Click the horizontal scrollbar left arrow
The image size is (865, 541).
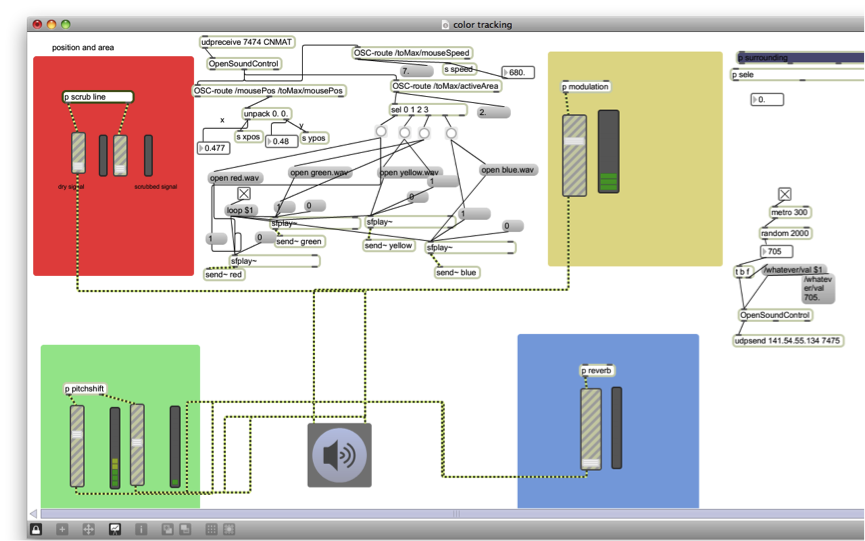[x=34, y=514]
